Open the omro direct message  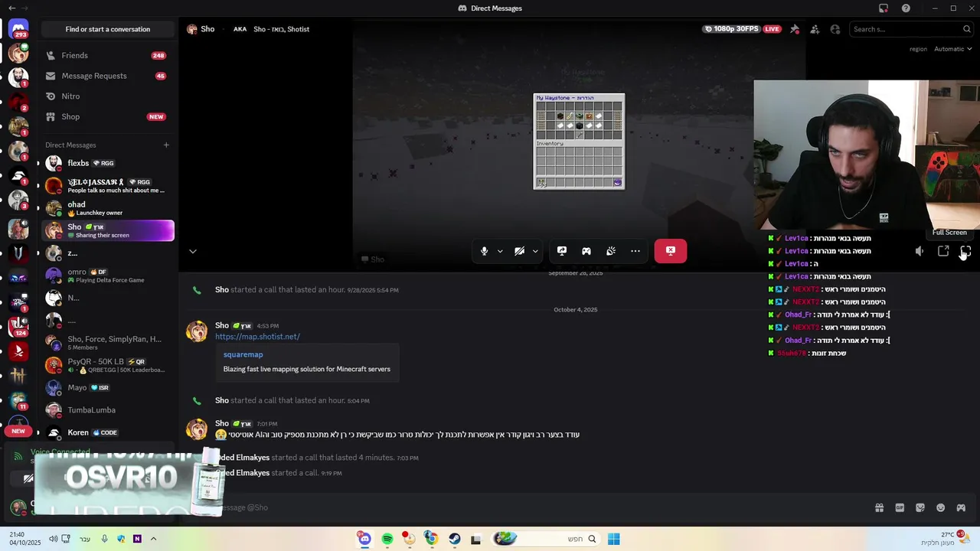point(107,275)
